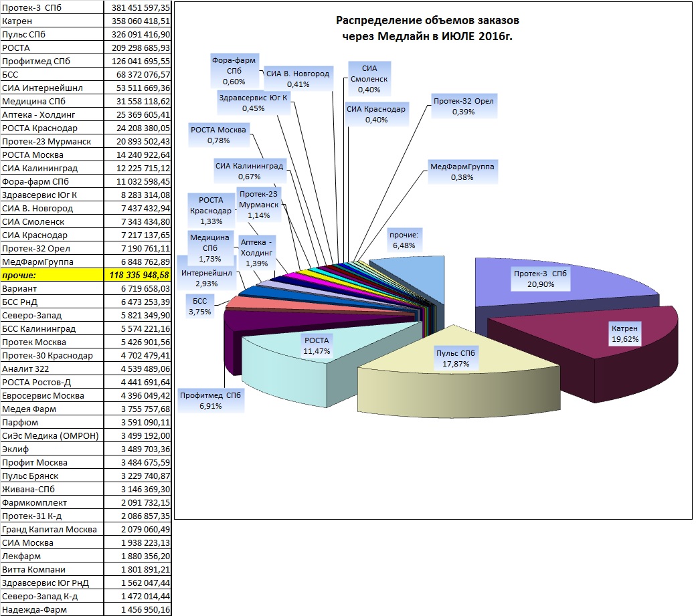Select the "Протек Москва" table cell

pos(52,342)
